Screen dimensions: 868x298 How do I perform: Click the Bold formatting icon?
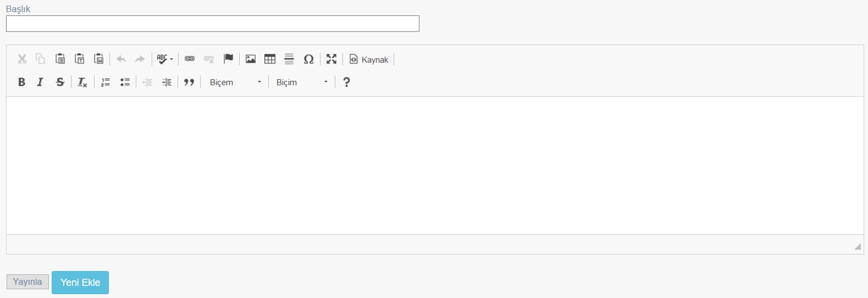[21, 82]
